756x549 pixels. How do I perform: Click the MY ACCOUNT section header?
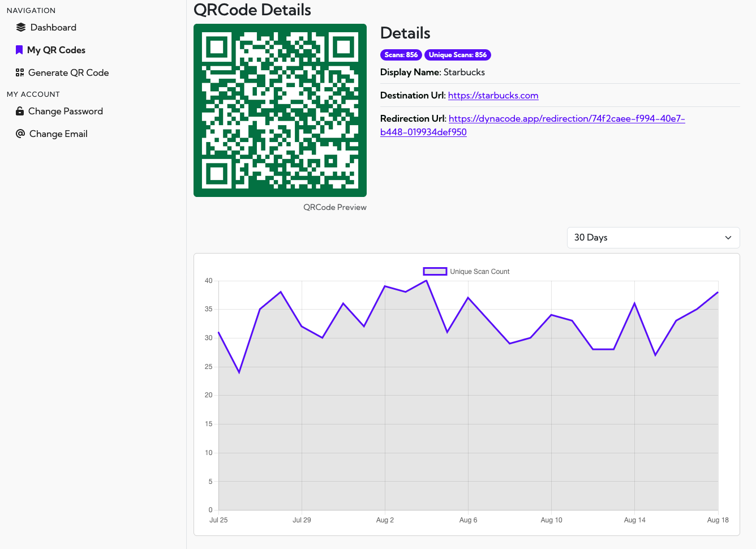coord(33,94)
